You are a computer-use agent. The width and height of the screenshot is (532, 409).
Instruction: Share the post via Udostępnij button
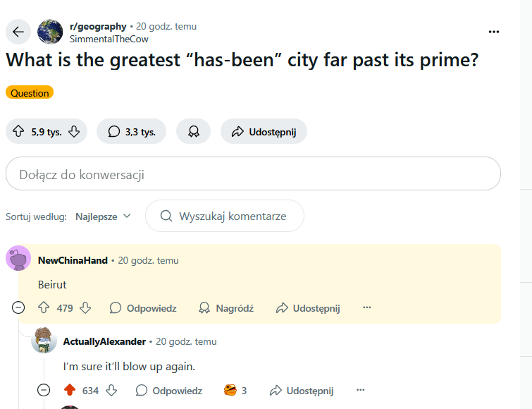coord(264,131)
